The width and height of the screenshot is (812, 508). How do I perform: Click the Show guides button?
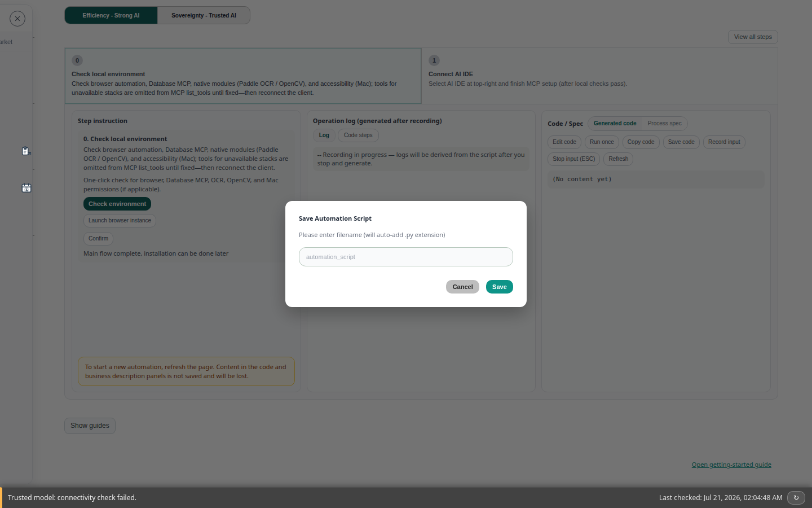(x=90, y=426)
